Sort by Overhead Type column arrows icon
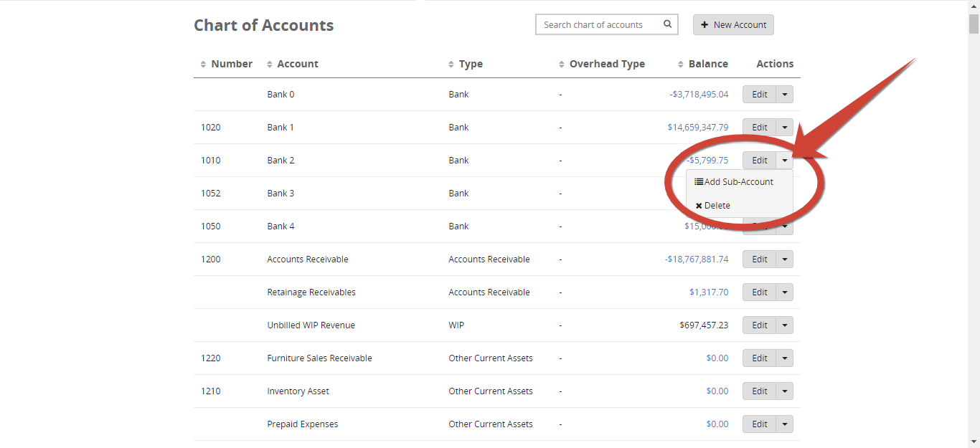The image size is (980, 448). pyautogui.click(x=562, y=65)
